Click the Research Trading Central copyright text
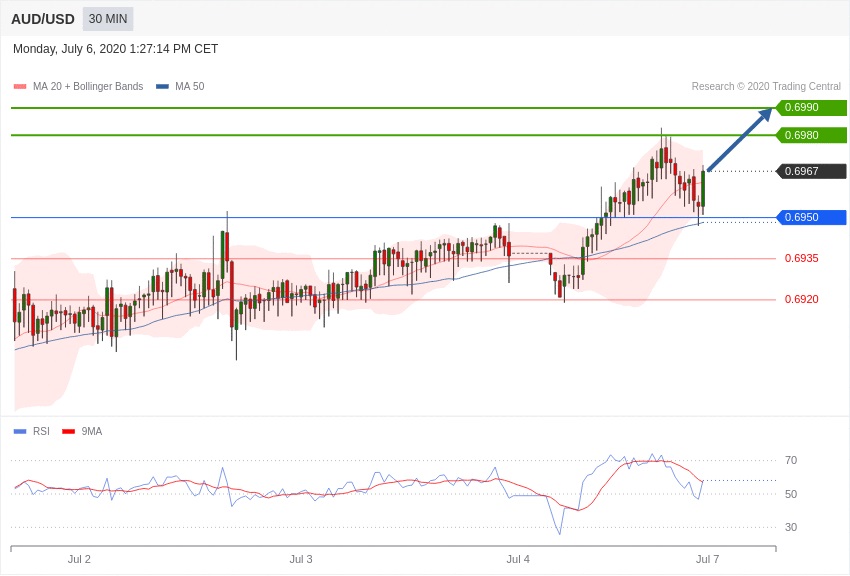 pyautogui.click(x=766, y=87)
